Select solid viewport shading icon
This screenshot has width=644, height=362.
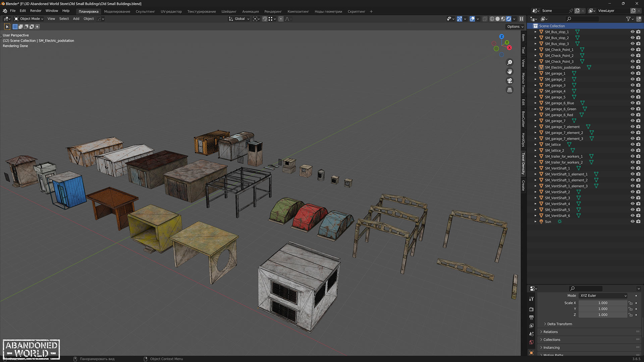coord(497,19)
